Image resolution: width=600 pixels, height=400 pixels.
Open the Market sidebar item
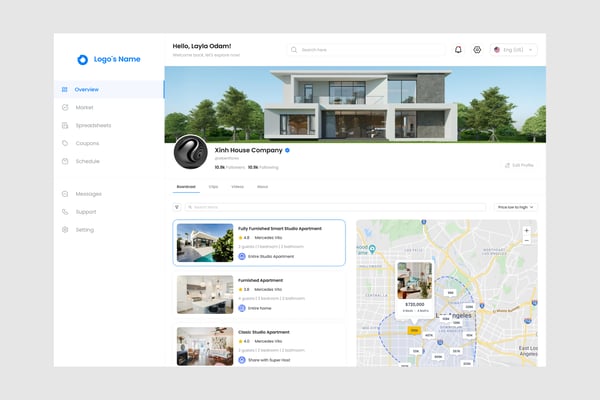[84, 108]
